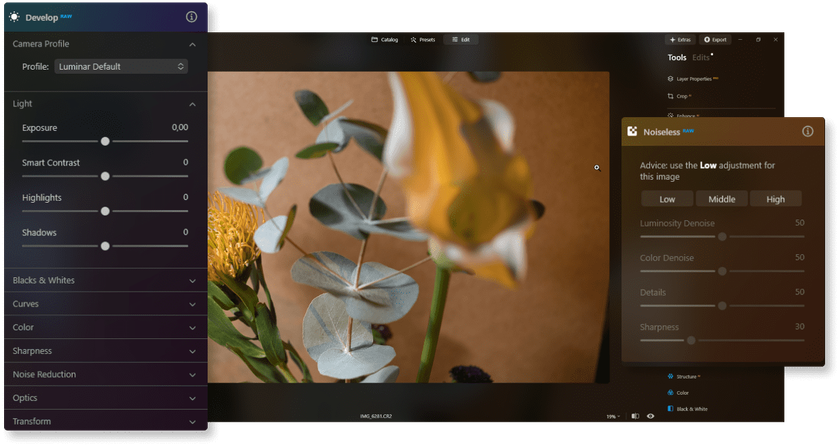840x446 pixels.
Task: Click the Extras button
Action: [680, 40]
